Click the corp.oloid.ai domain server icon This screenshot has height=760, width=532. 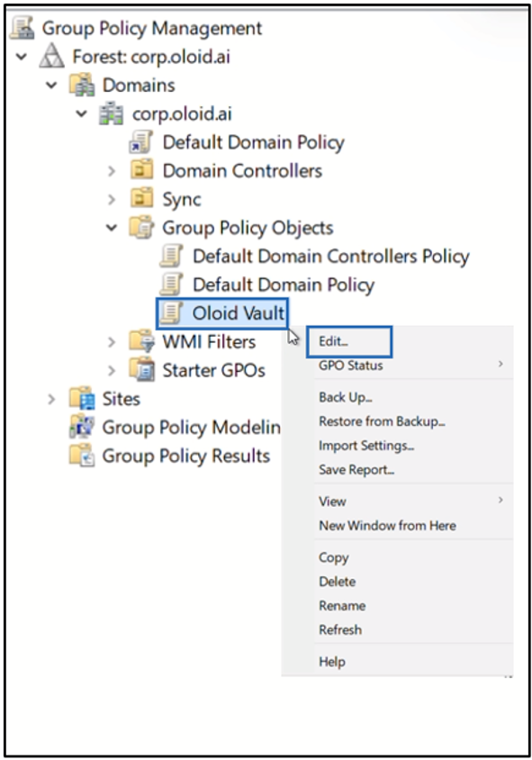click(111, 113)
